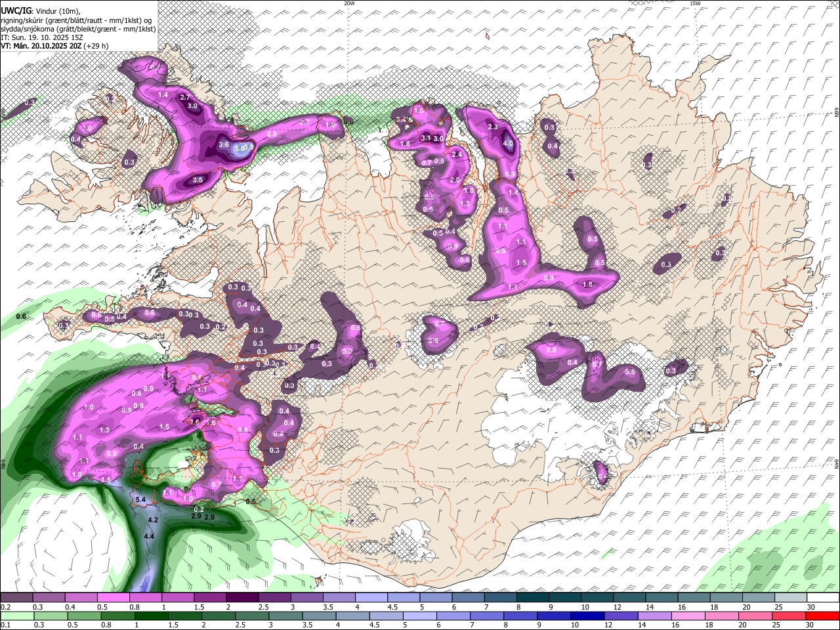Click the 2.4 snowfall value on the map
The height and width of the screenshot is (630, 840).
point(457,154)
